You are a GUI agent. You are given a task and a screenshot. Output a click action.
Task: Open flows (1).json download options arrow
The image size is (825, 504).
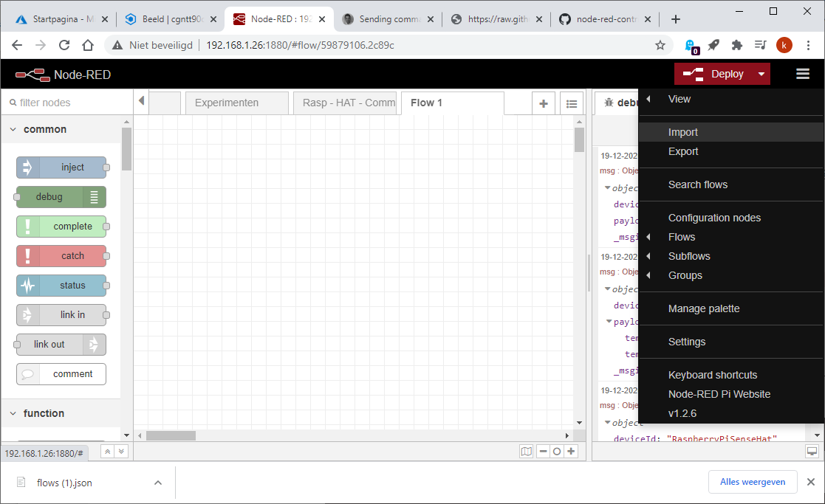click(158, 483)
